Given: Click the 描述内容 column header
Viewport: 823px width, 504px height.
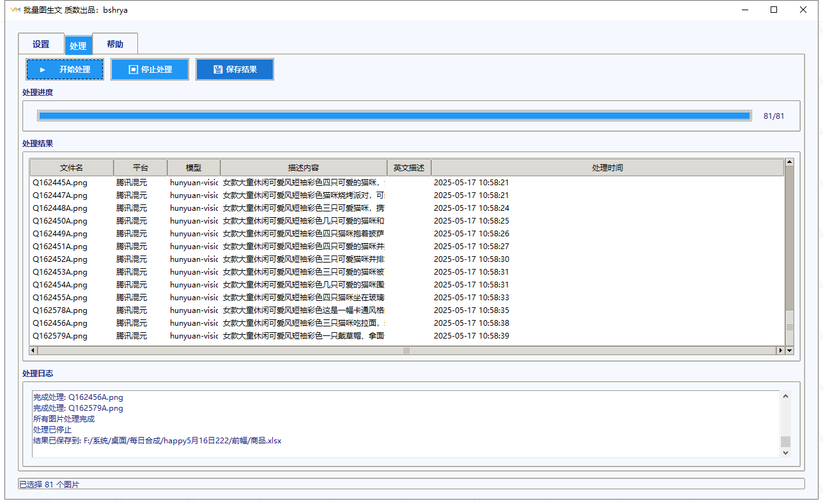Looking at the screenshot, I should point(304,168).
